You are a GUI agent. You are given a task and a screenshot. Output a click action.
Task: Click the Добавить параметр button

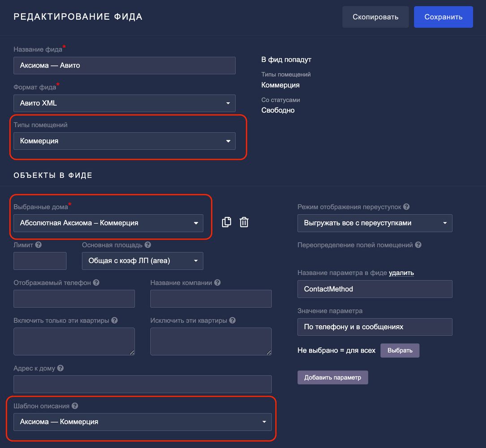(332, 377)
